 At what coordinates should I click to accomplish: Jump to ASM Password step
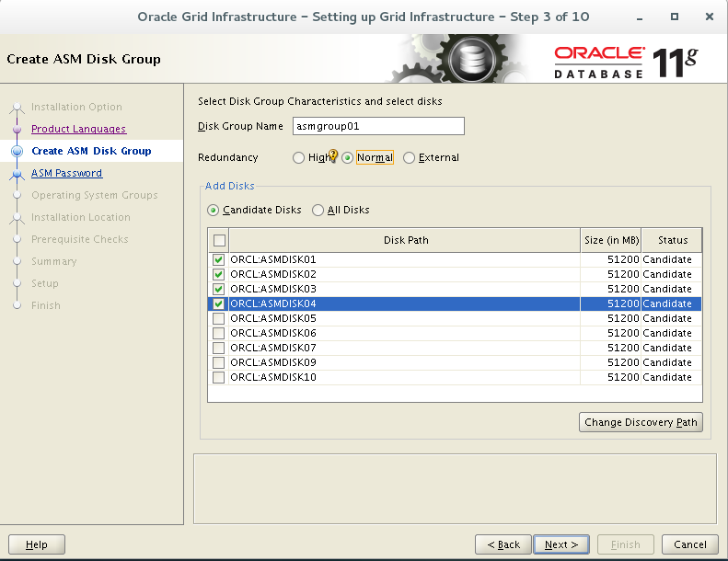point(66,173)
